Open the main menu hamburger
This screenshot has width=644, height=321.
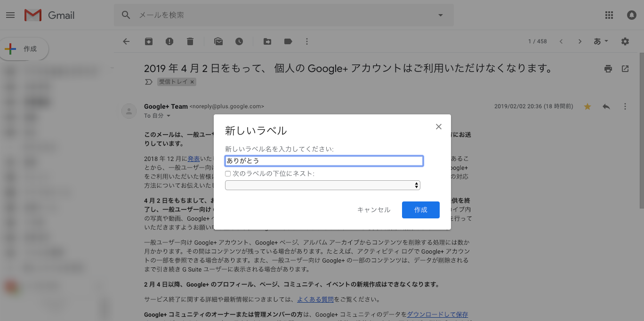click(x=10, y=15)
